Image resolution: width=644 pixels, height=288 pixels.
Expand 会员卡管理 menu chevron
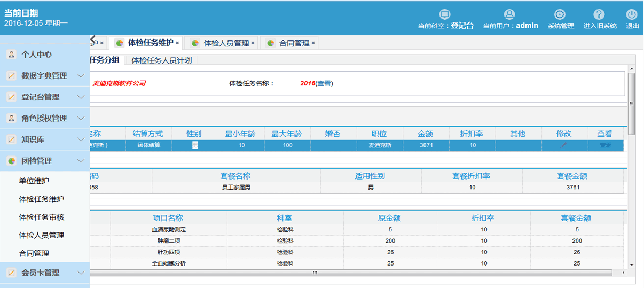tap(81, 273)
